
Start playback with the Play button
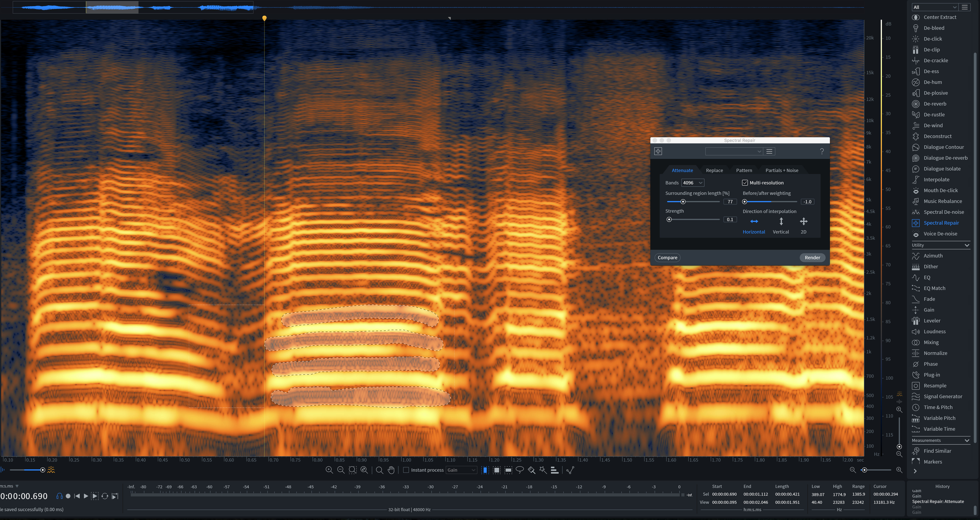tap(86, 496)
